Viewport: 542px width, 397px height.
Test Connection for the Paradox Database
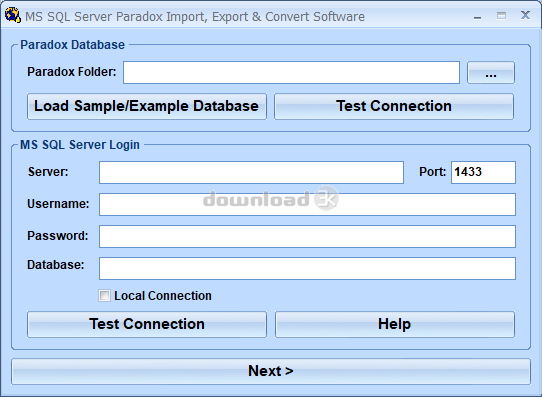point(394,106)
